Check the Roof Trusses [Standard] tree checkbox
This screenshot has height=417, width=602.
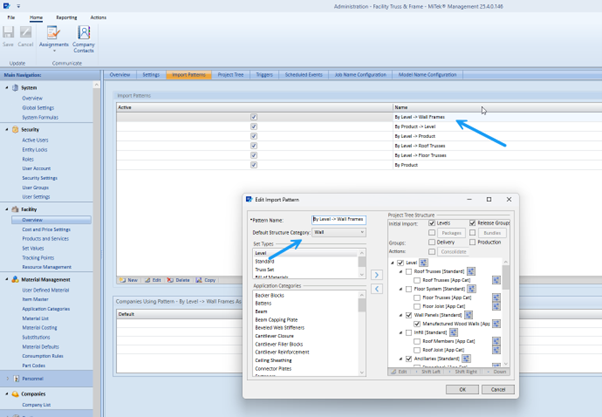pos(407,271)
